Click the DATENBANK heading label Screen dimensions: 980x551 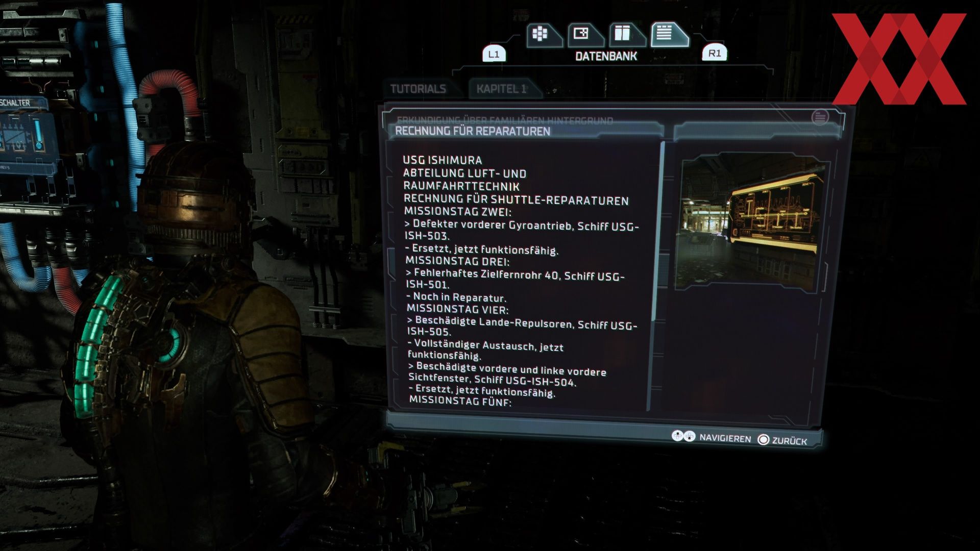click(606, 56)
